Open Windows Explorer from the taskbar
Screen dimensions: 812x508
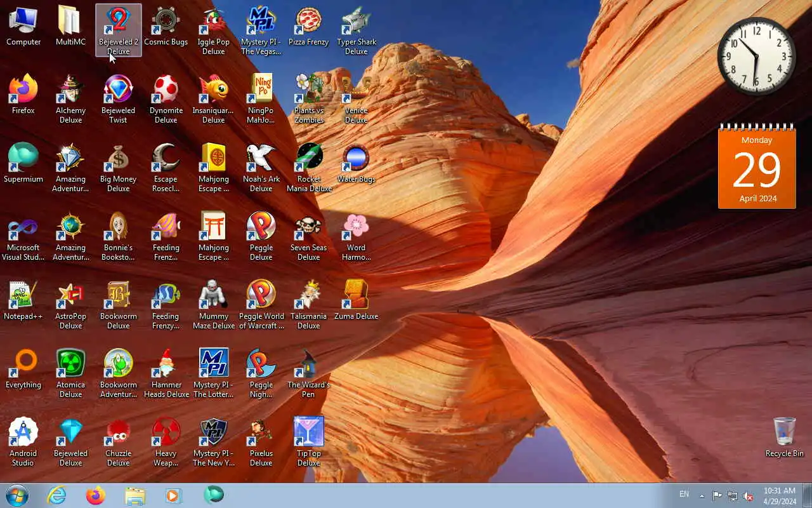pos(135,495)
